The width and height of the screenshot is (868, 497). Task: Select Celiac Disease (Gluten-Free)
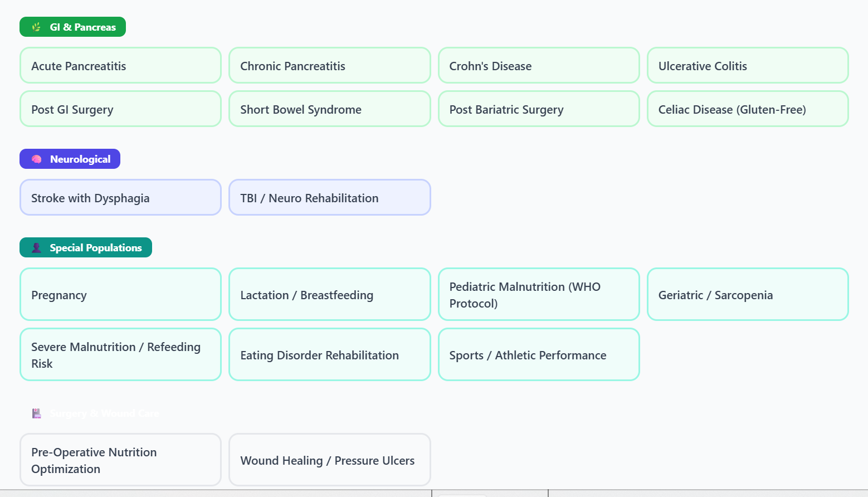747,109
